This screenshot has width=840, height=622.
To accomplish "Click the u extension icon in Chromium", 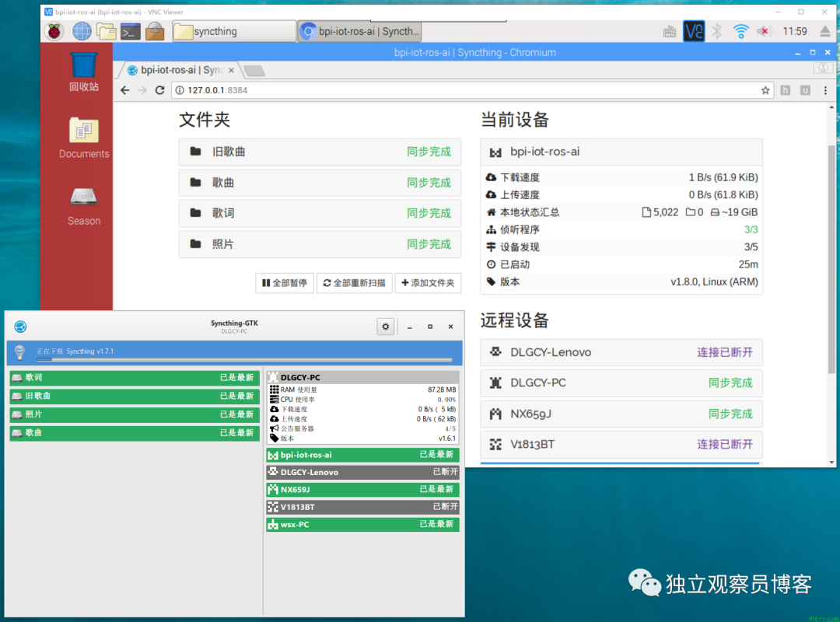I will (805, 90).
